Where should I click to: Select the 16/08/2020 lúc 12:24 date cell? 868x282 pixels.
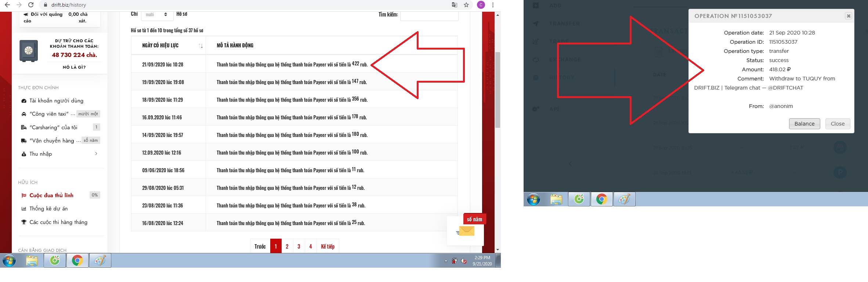(x=169, y=223)
